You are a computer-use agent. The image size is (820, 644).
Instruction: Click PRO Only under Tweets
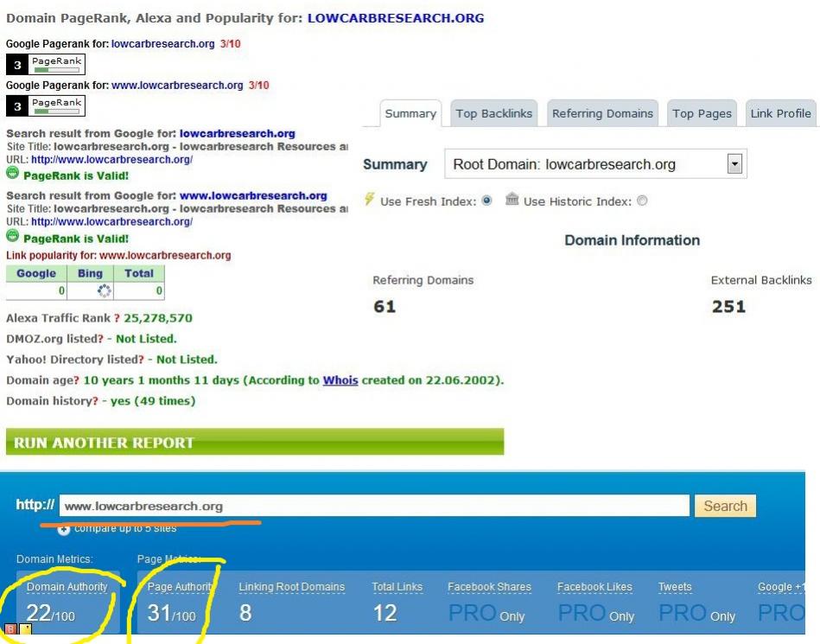coord(696,613)
